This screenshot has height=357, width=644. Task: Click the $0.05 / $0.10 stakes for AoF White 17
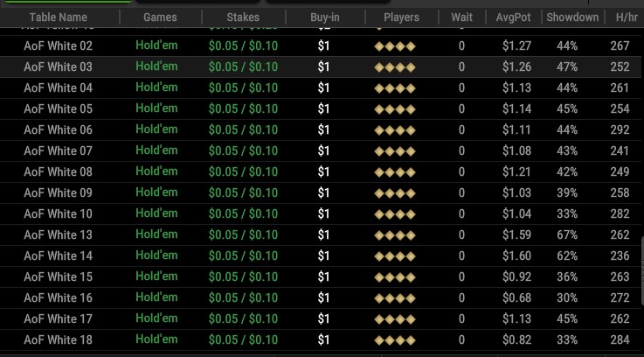pos(243,319)
